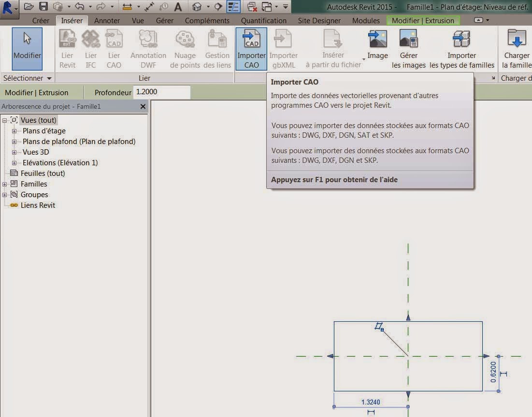Open the Switch Windows dropdown arrow
Image resolution: width=532 pixels, height=417 pixels.
[276, 7]
